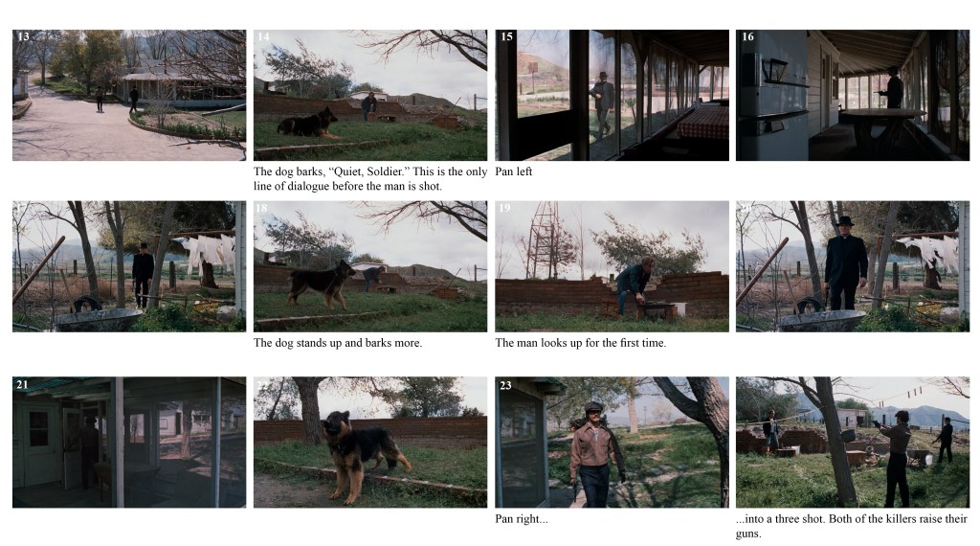Screen dimensions: 980x546
Task: Select frame 17 man by the clothesline
Action: coord(129,266)
